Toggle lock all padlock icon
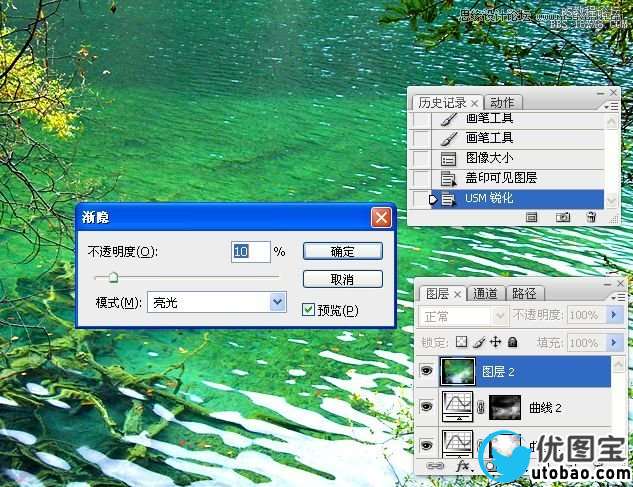 pos(512,342)
